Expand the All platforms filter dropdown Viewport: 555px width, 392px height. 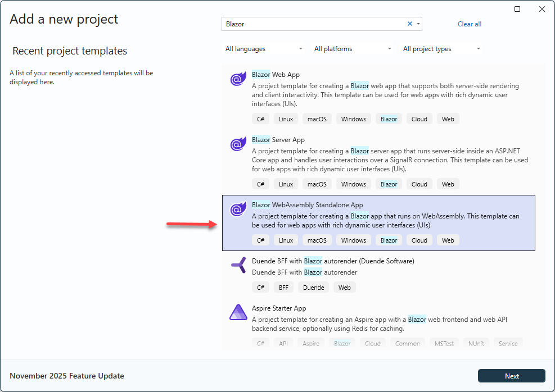coord(353,49)
